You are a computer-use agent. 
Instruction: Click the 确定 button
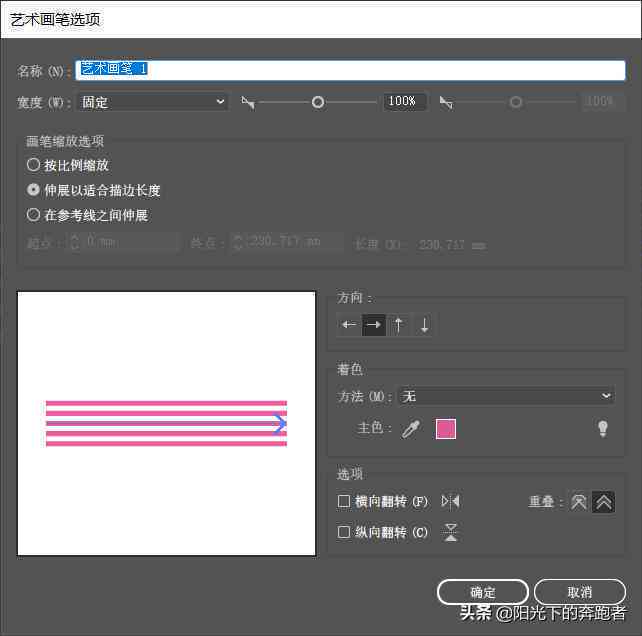[483, 592]
